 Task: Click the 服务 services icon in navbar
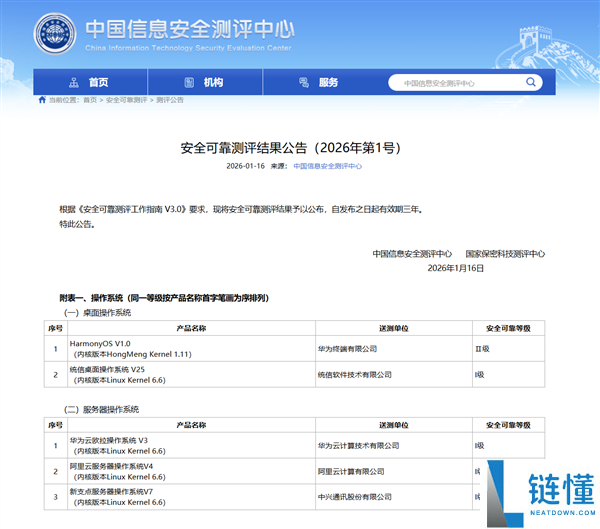coord(303,83)
